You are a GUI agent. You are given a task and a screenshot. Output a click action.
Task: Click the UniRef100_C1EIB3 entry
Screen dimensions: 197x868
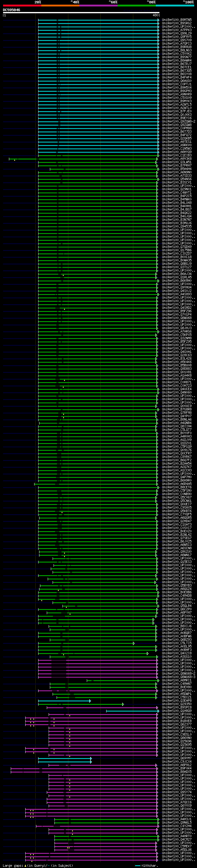[x=177, y=155]
